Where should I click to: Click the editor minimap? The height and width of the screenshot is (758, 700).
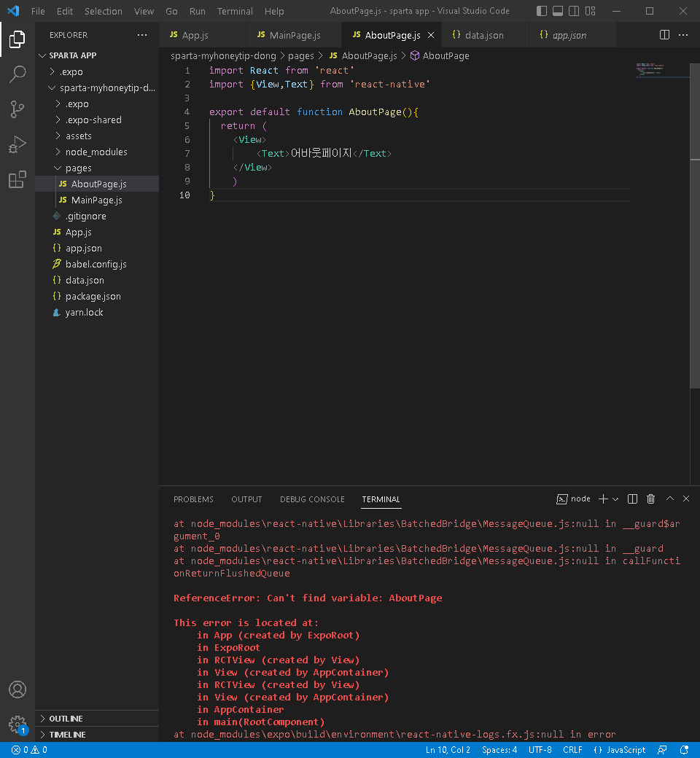(x=662, y=70)
